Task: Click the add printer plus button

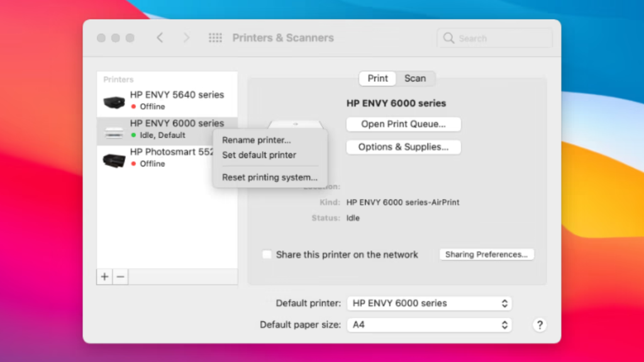Action: tap(104, 277)
